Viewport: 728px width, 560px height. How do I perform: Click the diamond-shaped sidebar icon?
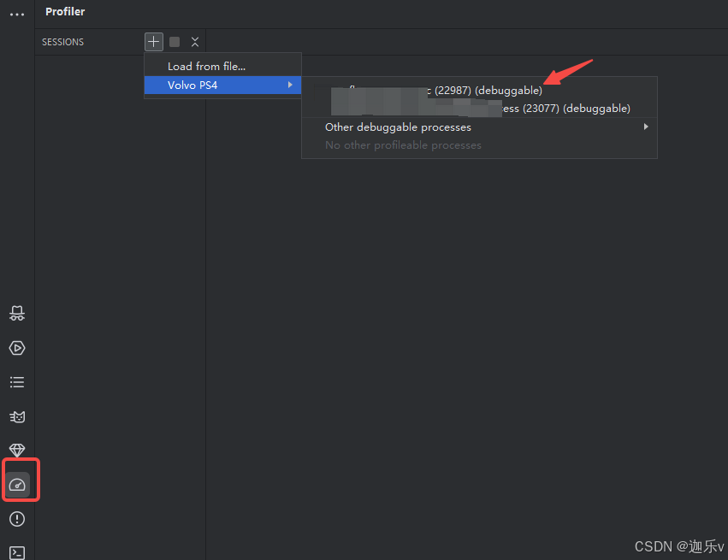[17, 451]
